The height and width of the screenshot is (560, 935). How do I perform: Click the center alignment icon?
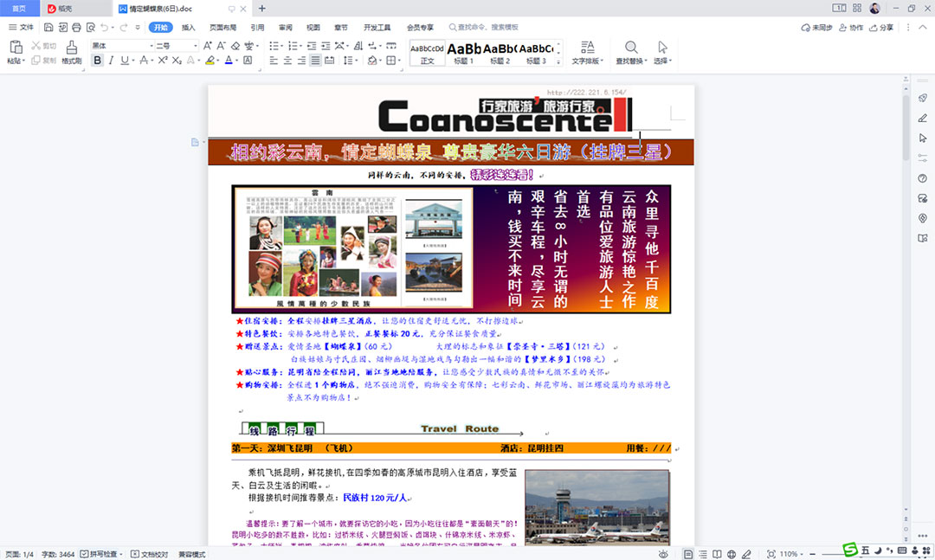(x=287, y=61)
